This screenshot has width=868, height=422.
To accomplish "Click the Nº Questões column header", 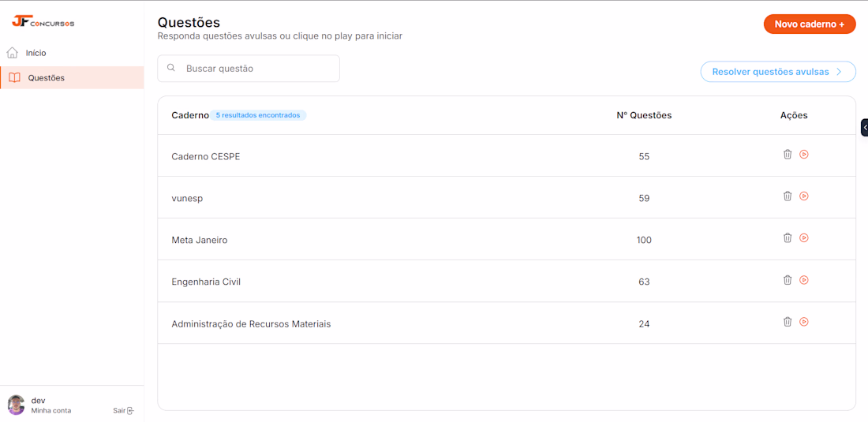I will pos(644,115).
